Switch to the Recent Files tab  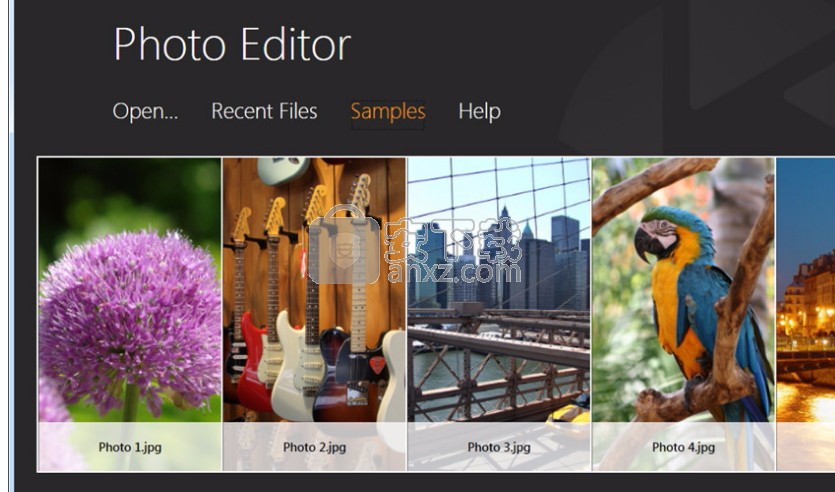click(x=264, y=111)
